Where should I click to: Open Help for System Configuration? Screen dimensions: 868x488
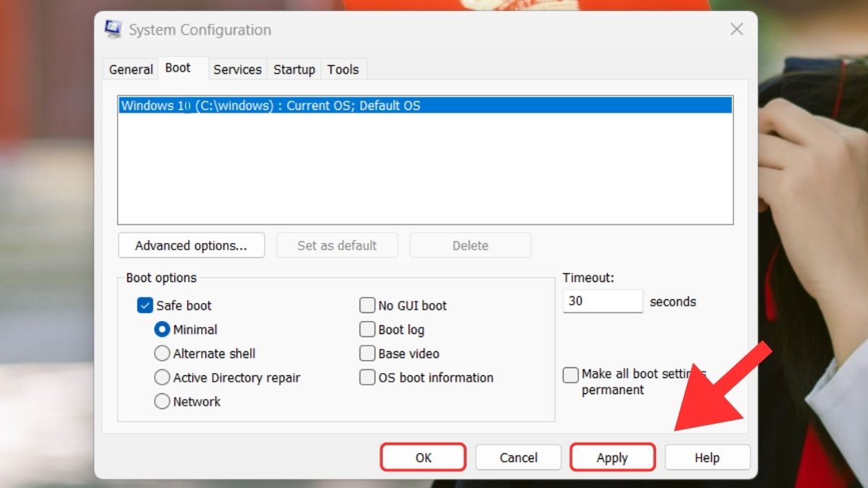click(707, 457)
